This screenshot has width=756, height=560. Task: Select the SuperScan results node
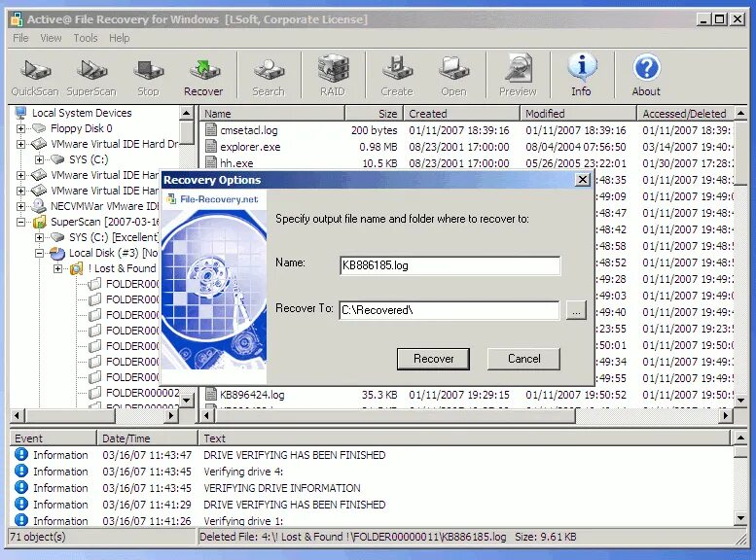click(x=105, y=222)
